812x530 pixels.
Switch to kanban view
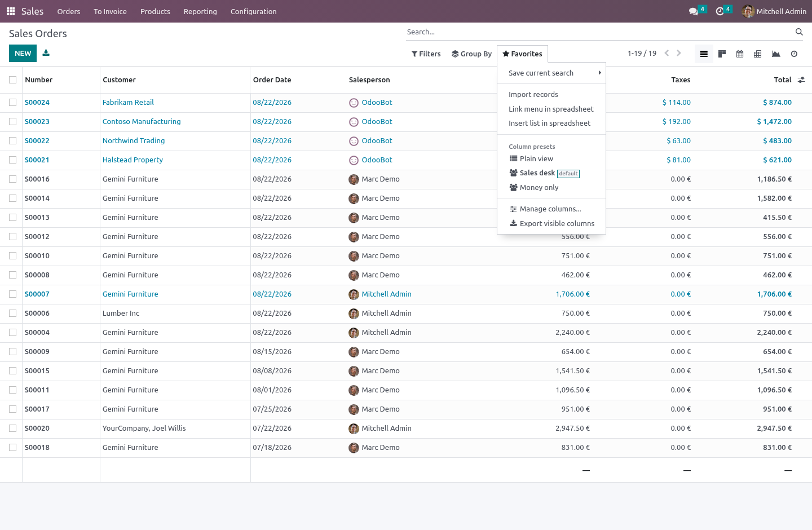pos(722,54)
